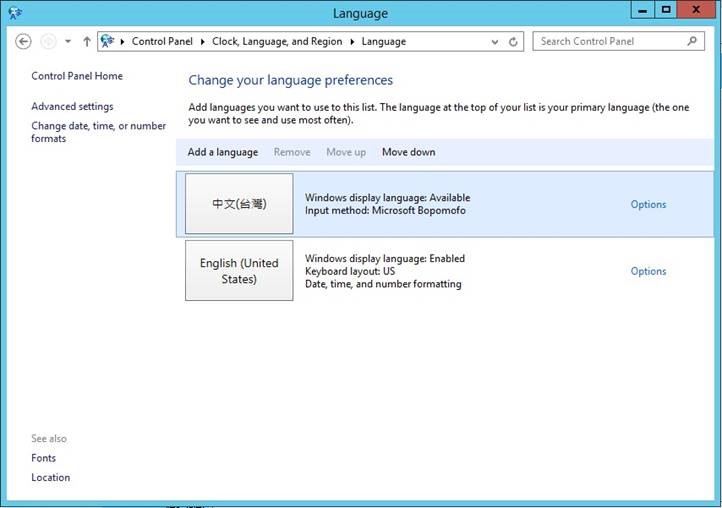Click Windows display language: Enabled text
The width and height of the screenshot is (722, 508).
coord(384,258)
